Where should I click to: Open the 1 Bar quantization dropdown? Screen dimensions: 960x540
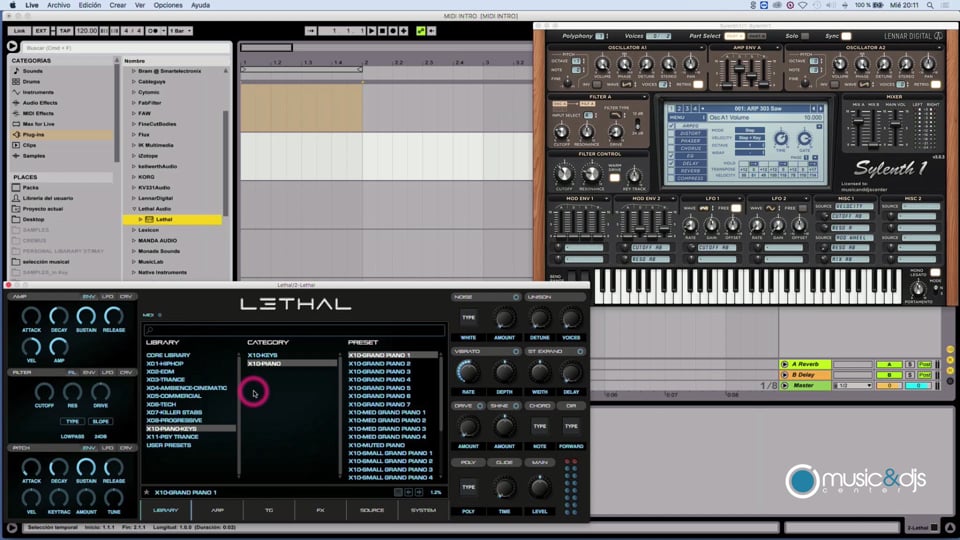(x=181, y=31)
